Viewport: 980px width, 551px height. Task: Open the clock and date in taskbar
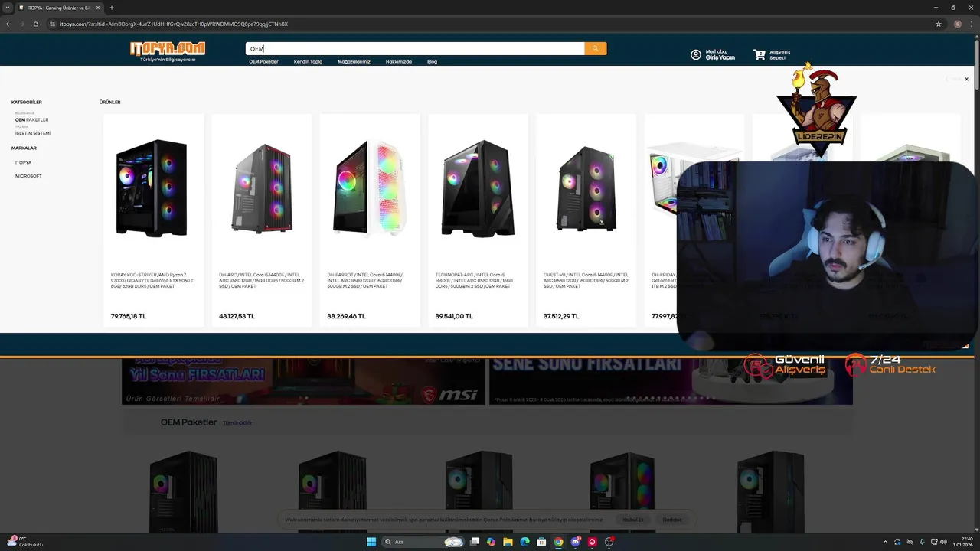[x=962, y=542]
